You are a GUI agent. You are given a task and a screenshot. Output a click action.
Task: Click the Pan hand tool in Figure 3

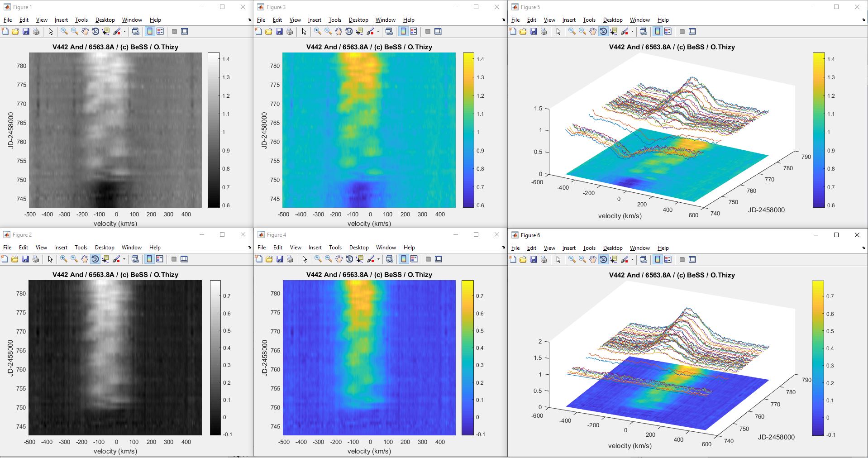click(339, 31)
